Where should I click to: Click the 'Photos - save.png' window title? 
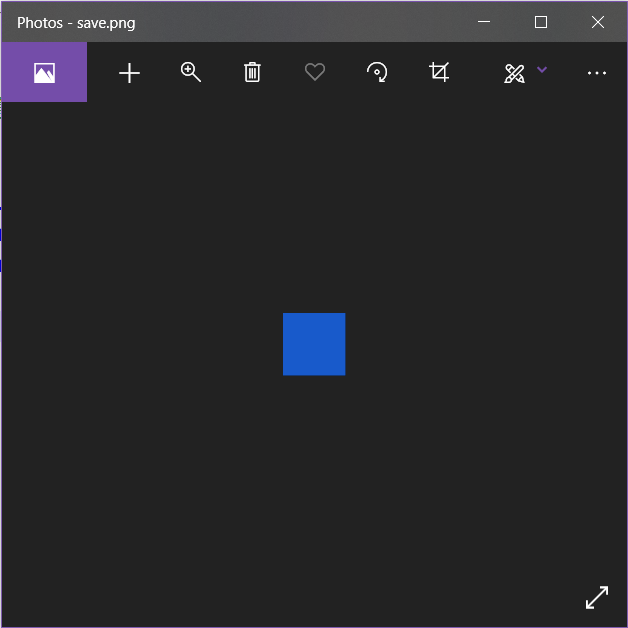(76, 23)
